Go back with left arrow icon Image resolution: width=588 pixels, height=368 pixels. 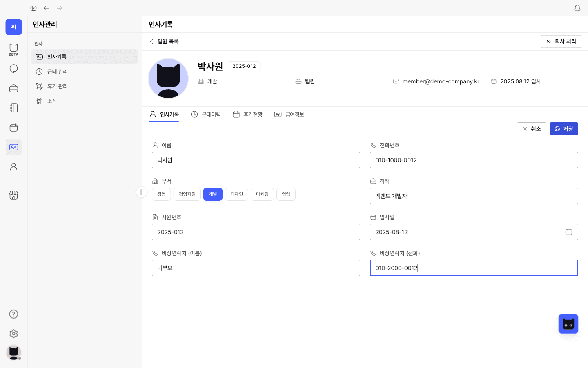(47, 8)
